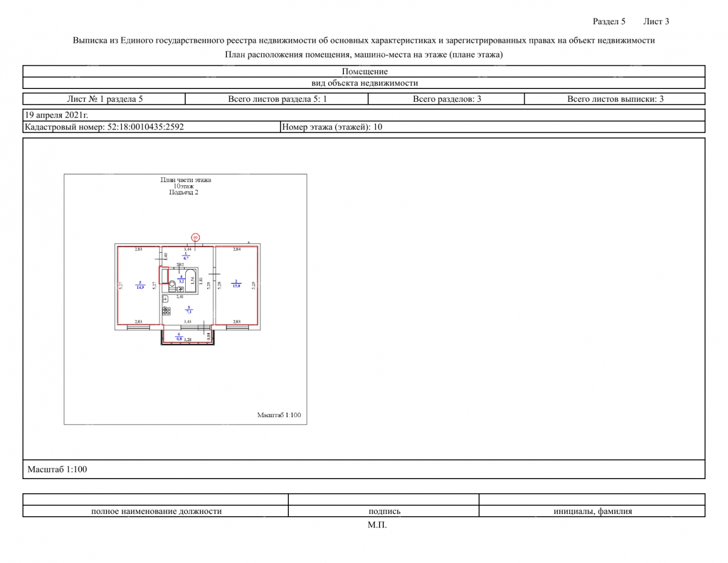Click the bathroom washbasin symbol beside the toilet
728x563 pixels.
(x=180, y=289)
